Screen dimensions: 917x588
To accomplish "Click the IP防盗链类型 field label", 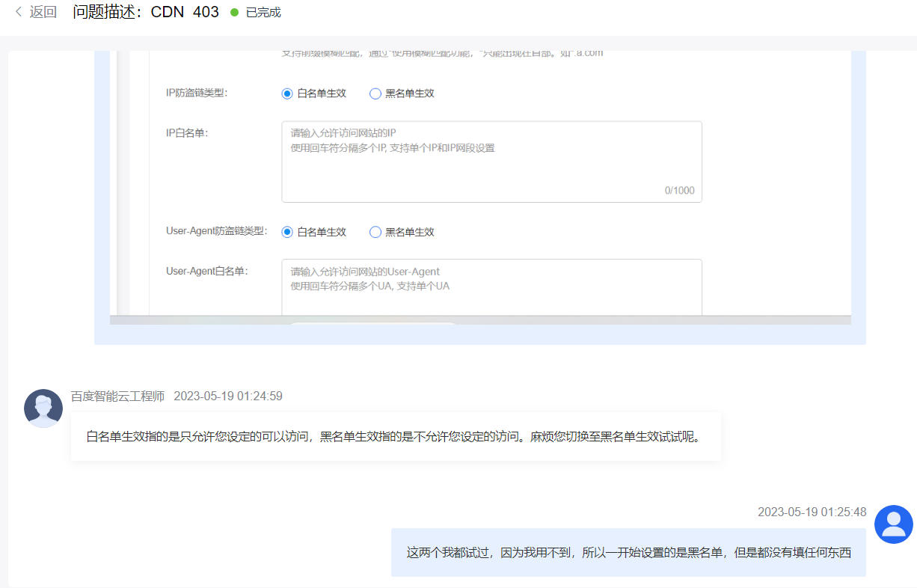I will [x=196, y=93].
